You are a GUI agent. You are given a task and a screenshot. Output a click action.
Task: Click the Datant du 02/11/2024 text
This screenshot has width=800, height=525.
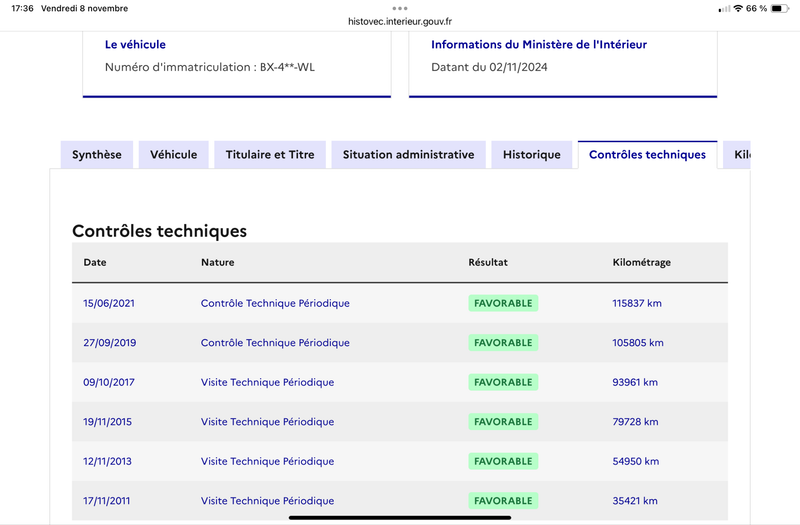[489, 67]
